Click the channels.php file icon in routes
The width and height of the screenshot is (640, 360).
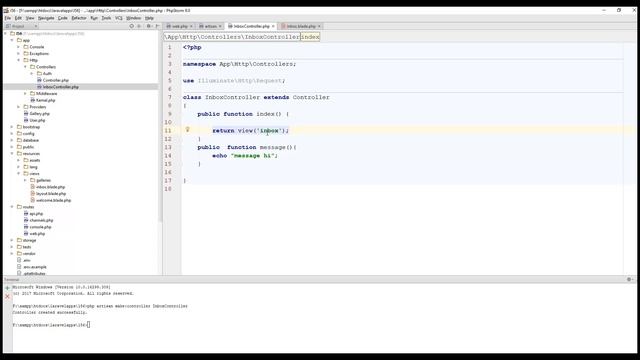[x=26, y=220]
